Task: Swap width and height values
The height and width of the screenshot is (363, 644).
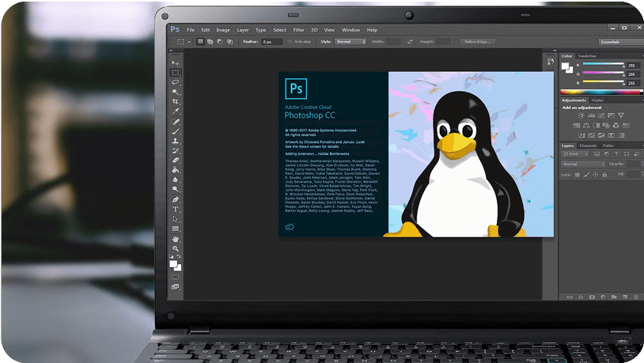Action: click(410, 41)
